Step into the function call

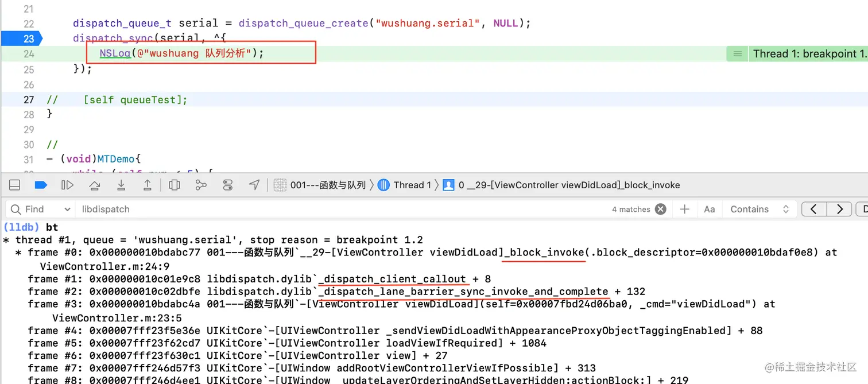pos(121,185)
